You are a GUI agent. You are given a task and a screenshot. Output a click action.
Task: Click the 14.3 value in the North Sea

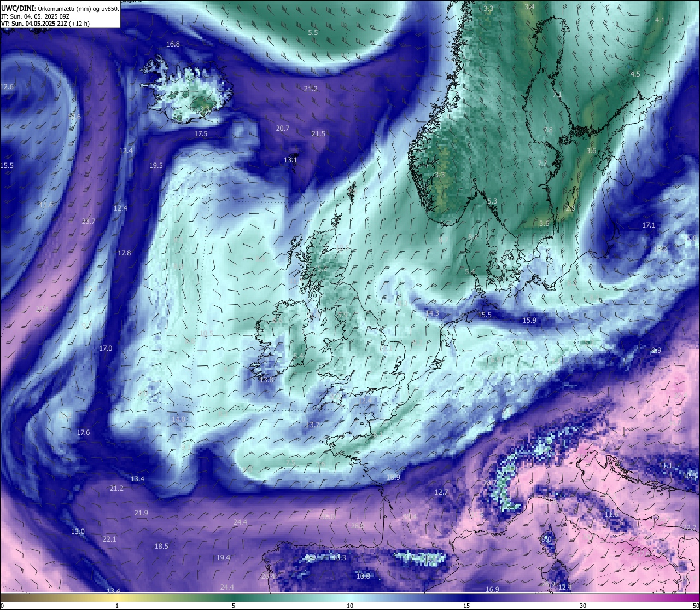tap(432, 313)
